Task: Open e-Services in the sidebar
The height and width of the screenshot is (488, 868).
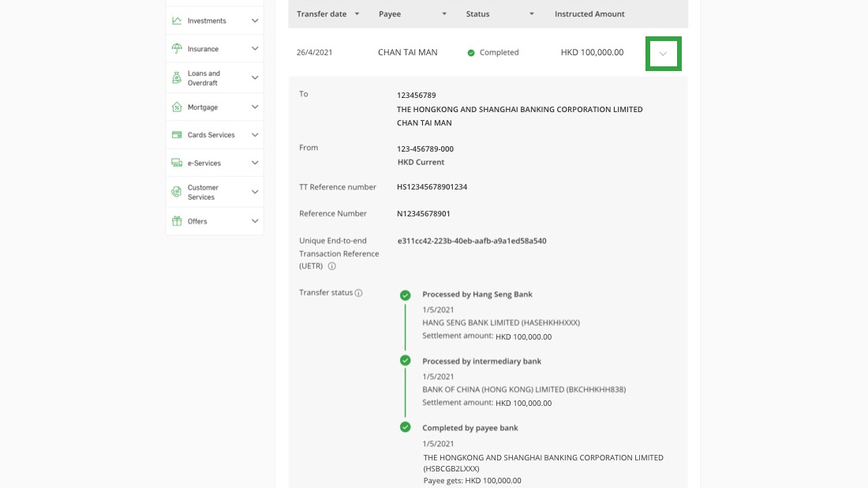Action: tap(215, 163)
